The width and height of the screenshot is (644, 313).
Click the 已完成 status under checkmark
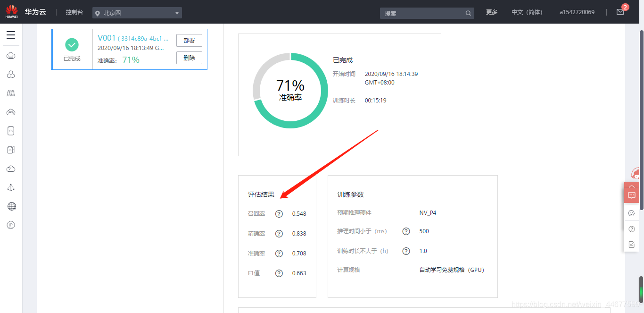(x=72, y=59)
